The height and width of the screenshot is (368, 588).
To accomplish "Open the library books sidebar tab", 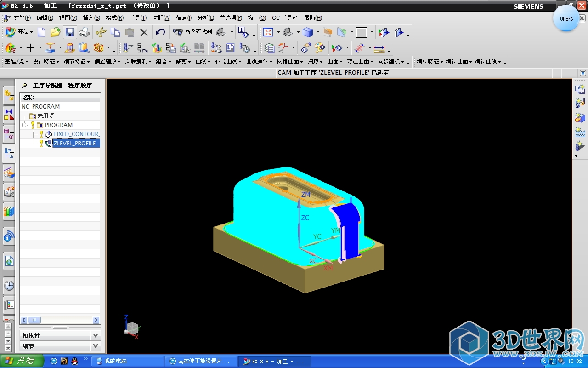I will tap(9, 212).
